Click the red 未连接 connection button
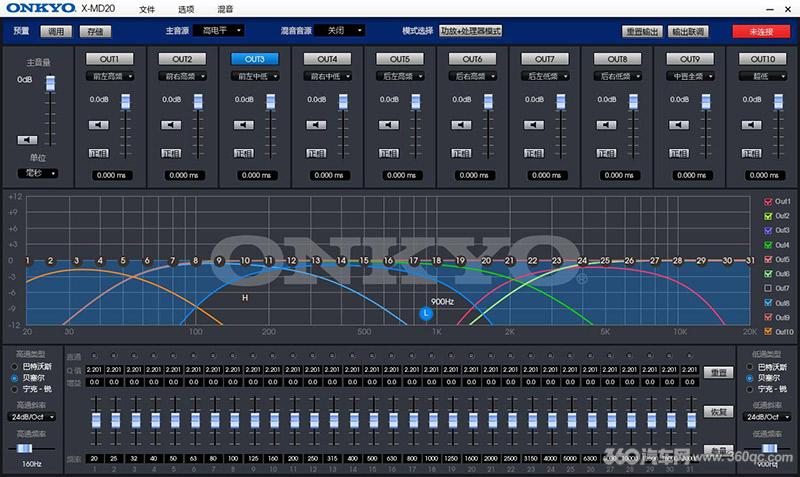 click(761, 32)
